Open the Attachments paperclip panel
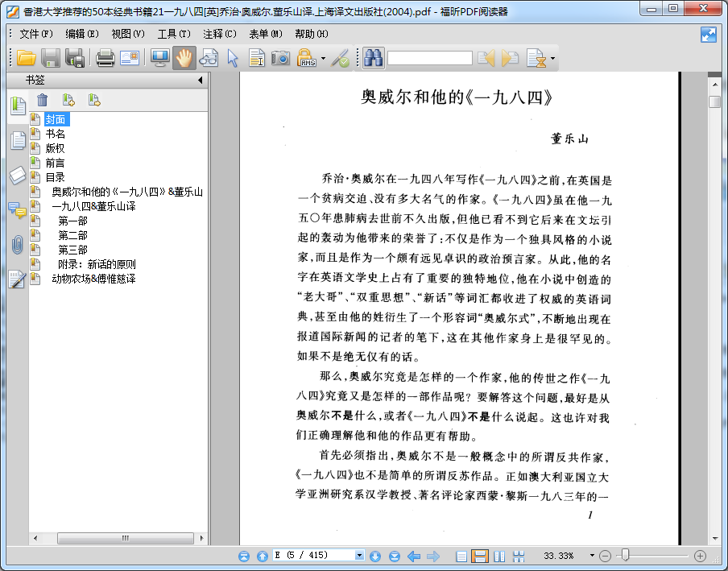The image size is (728, 571). (x=17, y=245)
